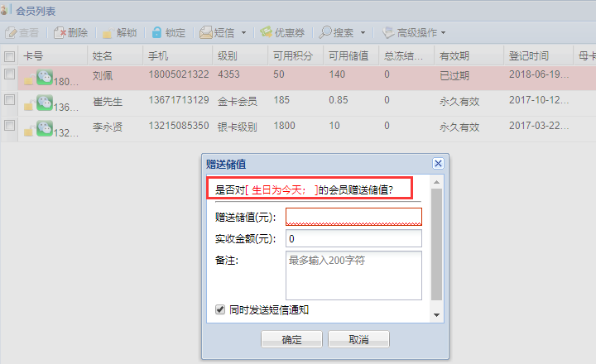The image size is (596, 364).
Task: Click WeChat icon in the 崔先生 row
Action: pos(45,103)
